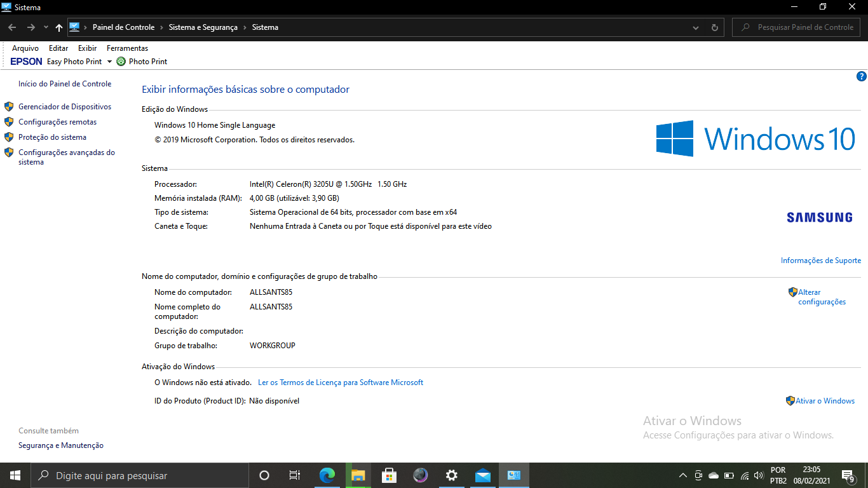This screenshot has height=488, width=868.
Task: Open the Exibir menu
Action: [x=88, y=48]
